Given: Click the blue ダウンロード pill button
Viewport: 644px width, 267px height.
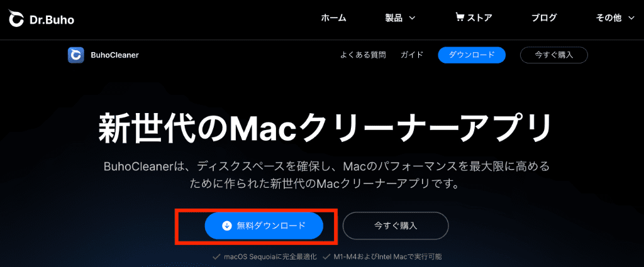Looking at the screenshot, I should click(472, 55).
